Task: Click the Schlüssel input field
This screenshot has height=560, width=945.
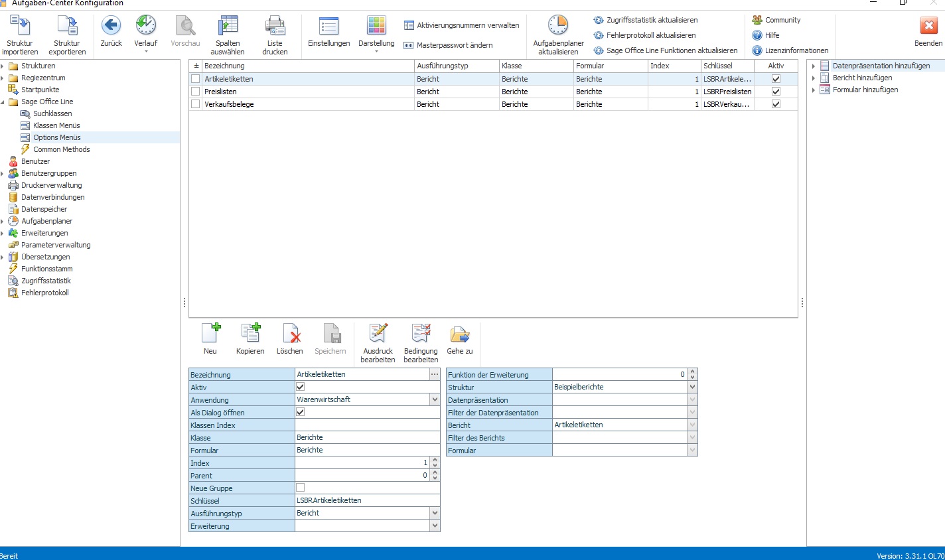Action: pyautogui.click(x=368, y=500)
